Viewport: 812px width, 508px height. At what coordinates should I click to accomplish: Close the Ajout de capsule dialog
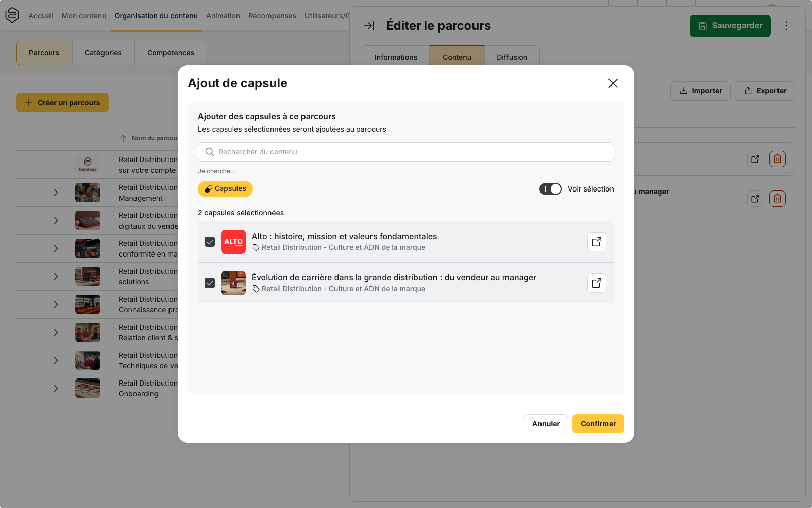613,83
